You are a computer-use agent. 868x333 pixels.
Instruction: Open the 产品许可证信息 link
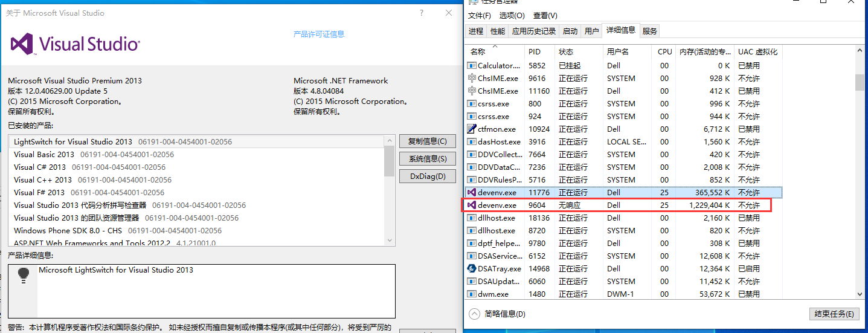tap(319, 34)
